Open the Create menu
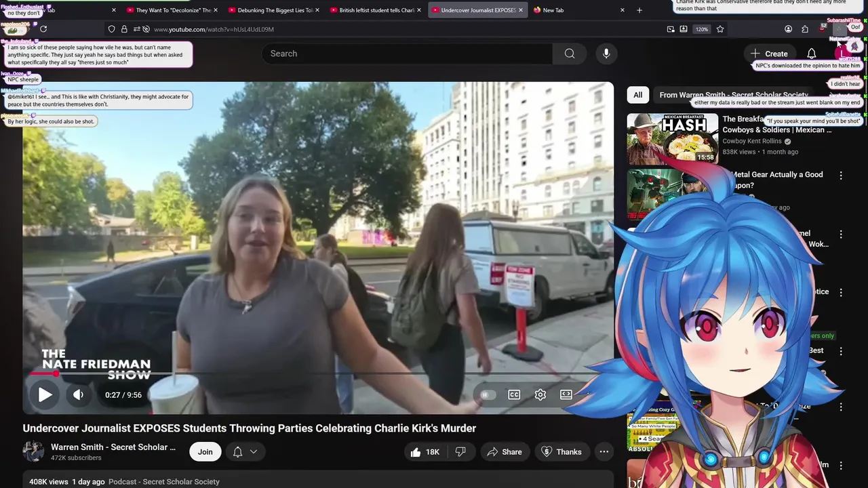 [x=769, y=54]
